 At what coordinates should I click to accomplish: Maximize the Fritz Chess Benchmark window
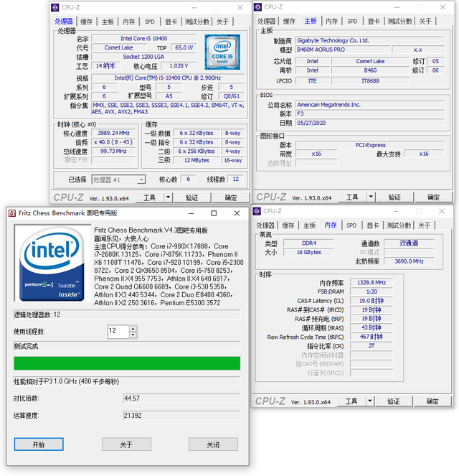[214, 213]
